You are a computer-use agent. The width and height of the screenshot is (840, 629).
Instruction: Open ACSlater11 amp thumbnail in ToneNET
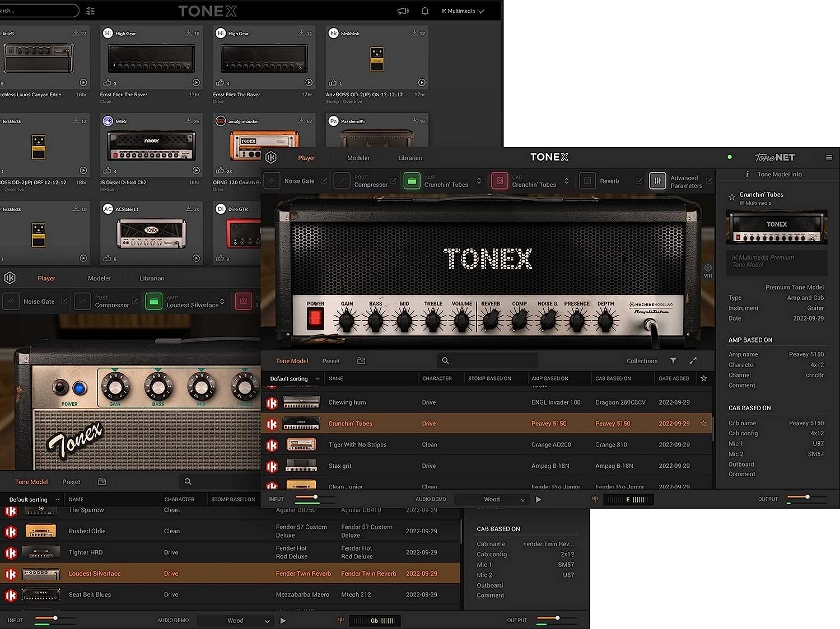(x=151, y=233)
